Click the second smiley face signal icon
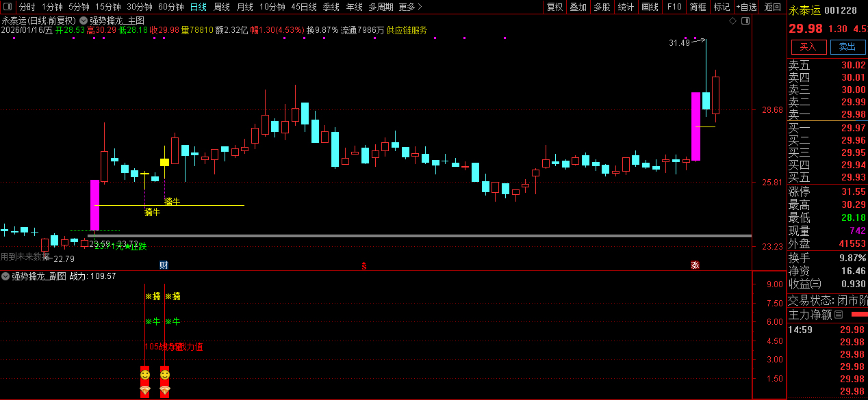This screenshot has width=868, height=400. [x=164, y=375]
